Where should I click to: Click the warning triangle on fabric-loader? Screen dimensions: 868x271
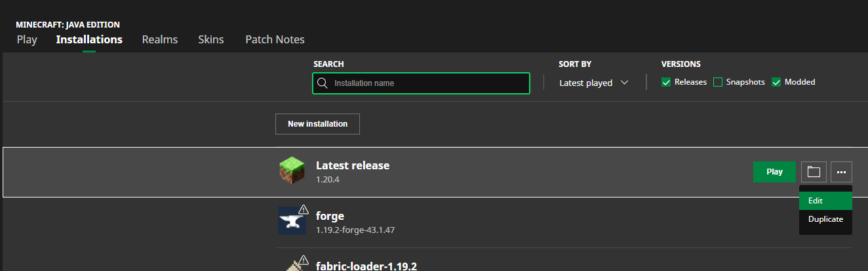pos(304,259)
